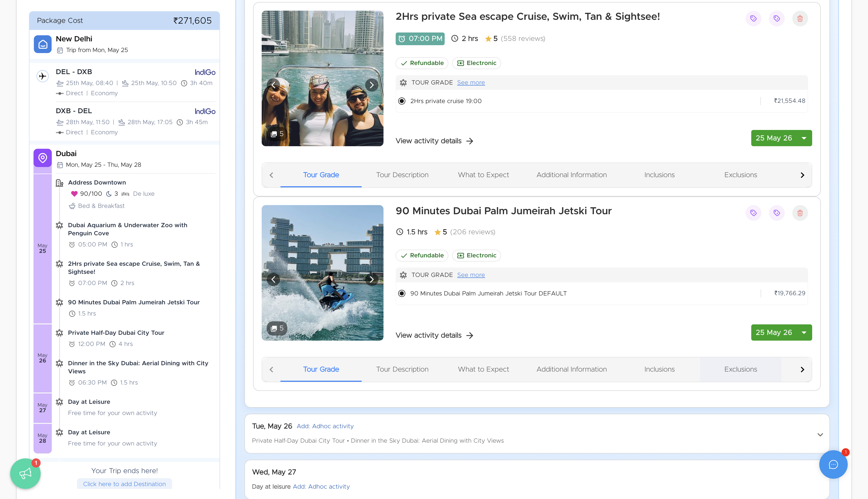The width and height of the screenshot is (868, 499).
Task: Open the chat bubble icon
Action: point(833,464)
